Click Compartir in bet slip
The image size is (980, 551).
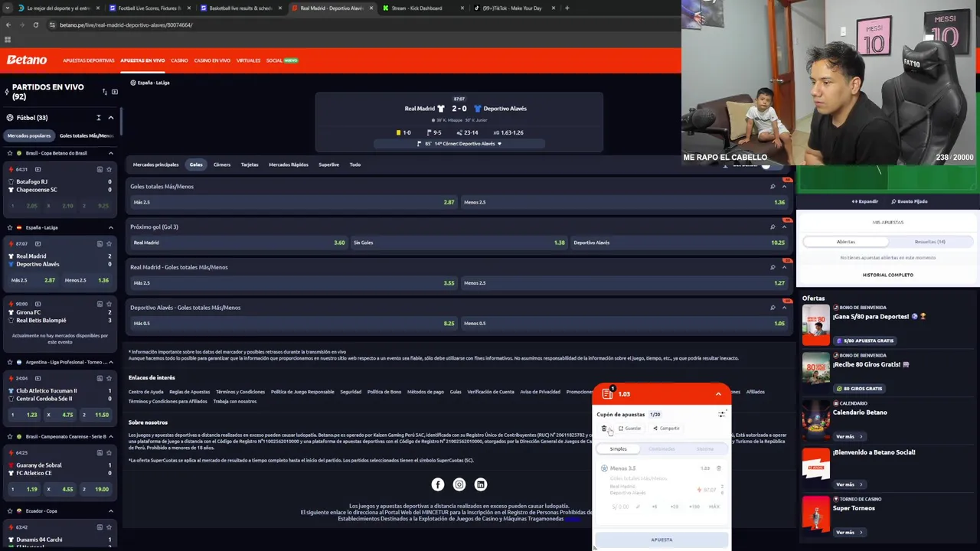point(666,429)
